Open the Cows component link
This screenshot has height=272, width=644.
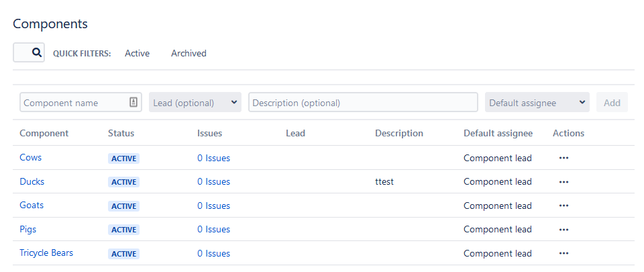point(31,158)
